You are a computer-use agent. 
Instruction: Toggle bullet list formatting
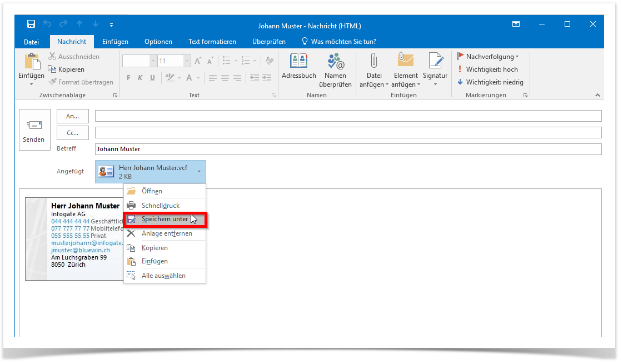[x=227, y=61]
